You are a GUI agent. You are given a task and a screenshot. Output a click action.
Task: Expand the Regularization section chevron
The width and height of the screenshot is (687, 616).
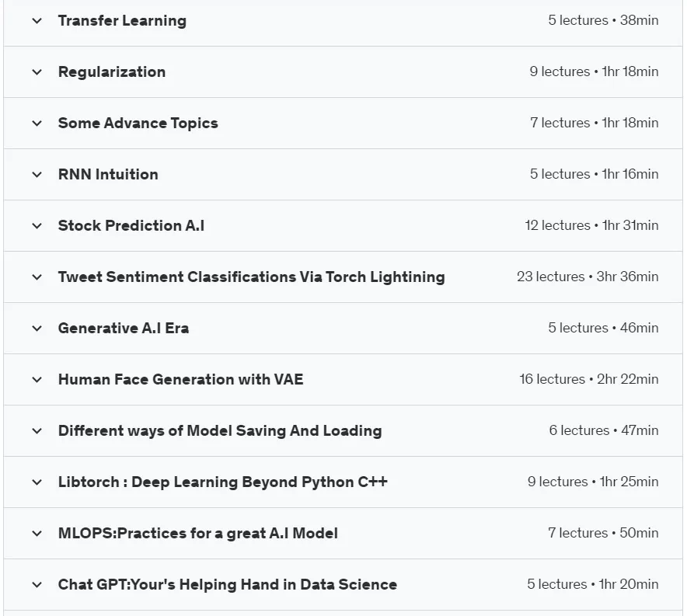(37, 71)
